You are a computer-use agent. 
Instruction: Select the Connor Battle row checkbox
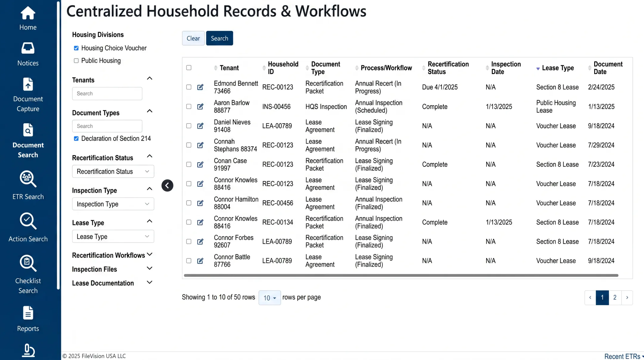[x=189, y=261]
